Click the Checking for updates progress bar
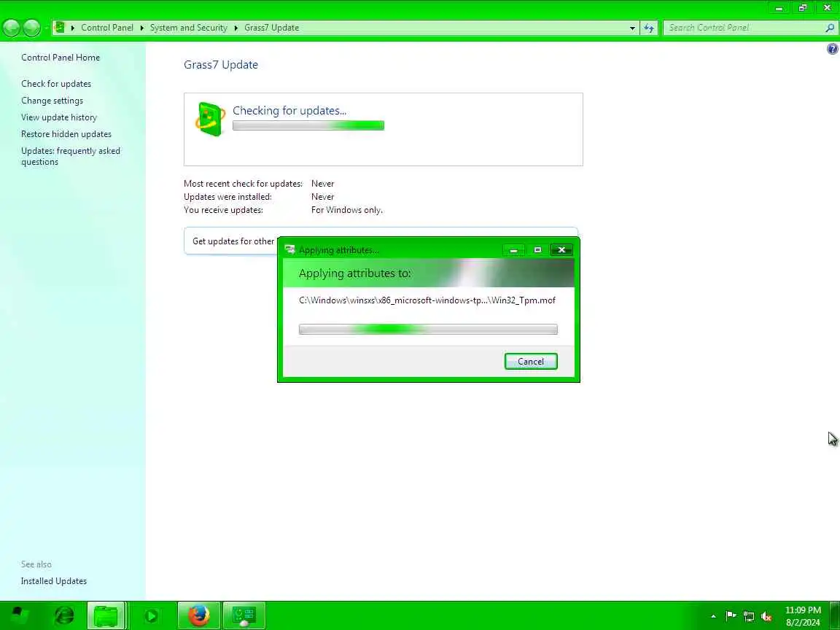Image resolution: width=840 pixels, height=630 pixels. coord(308,125)
